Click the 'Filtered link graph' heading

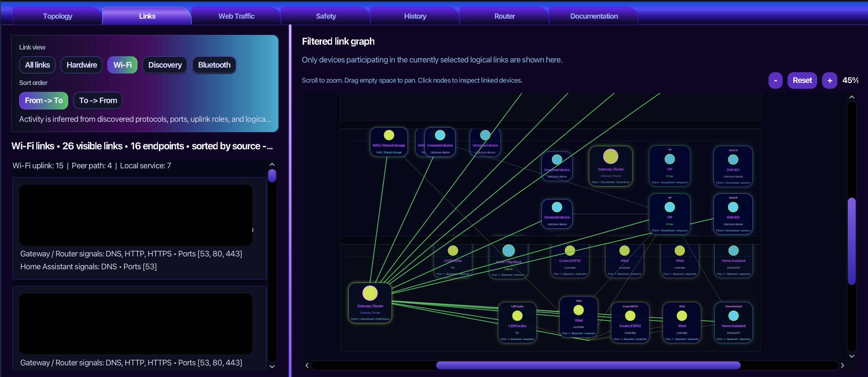click(x=338, y=41)
